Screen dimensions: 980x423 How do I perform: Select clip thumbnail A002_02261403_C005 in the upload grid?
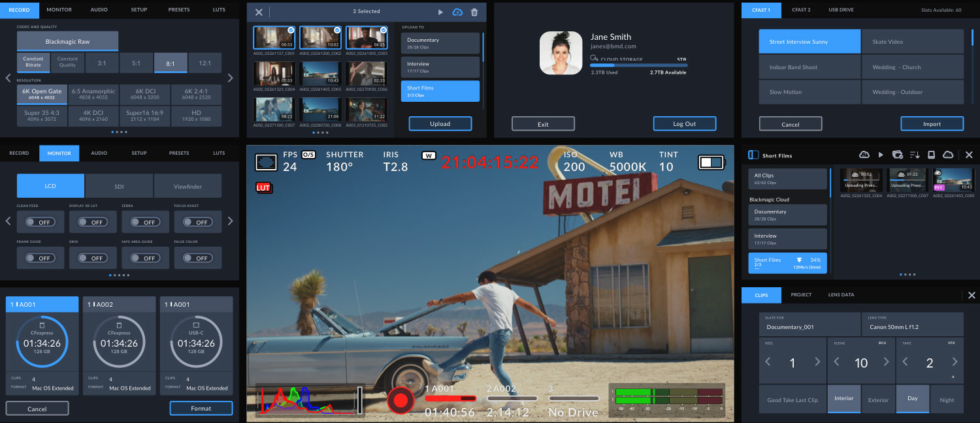(320, 75)
